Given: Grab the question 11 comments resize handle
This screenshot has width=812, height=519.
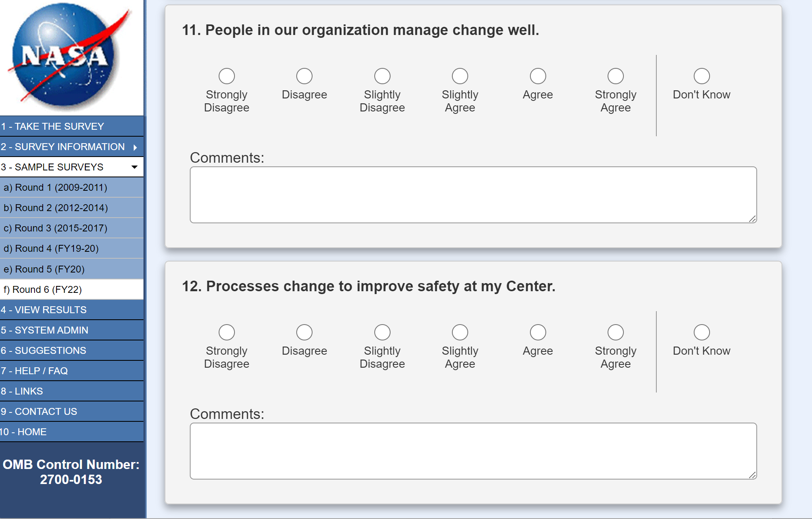Looking at the screenshot, I should point(752,219).
